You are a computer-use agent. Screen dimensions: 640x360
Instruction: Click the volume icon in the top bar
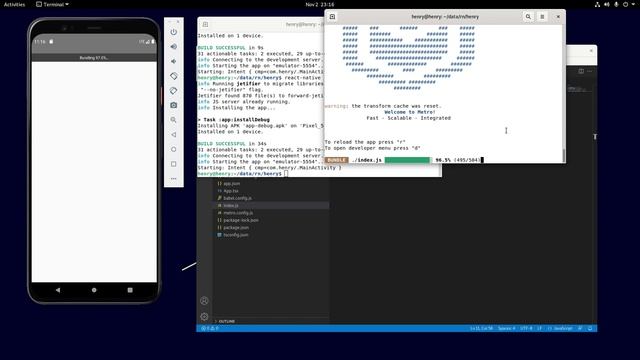607,4
